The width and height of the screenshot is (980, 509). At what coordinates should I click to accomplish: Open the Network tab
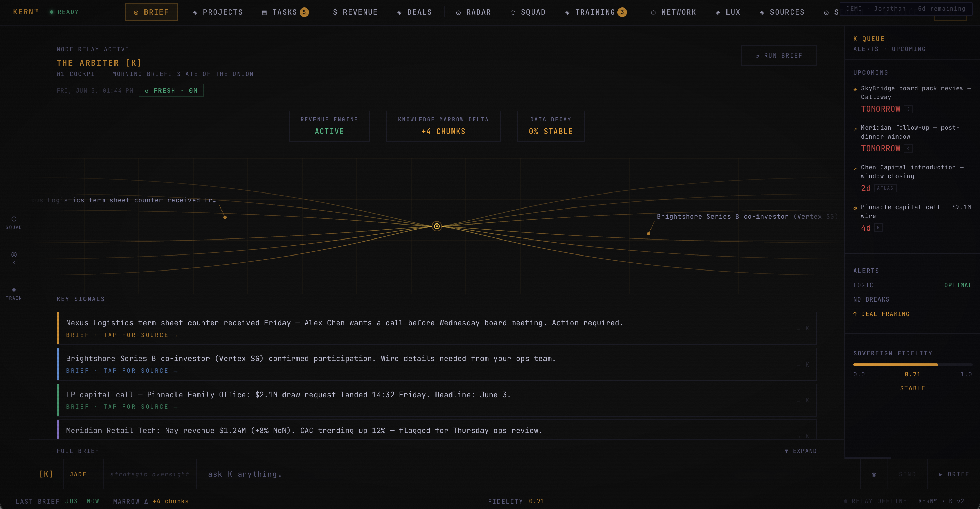point(673,12)
